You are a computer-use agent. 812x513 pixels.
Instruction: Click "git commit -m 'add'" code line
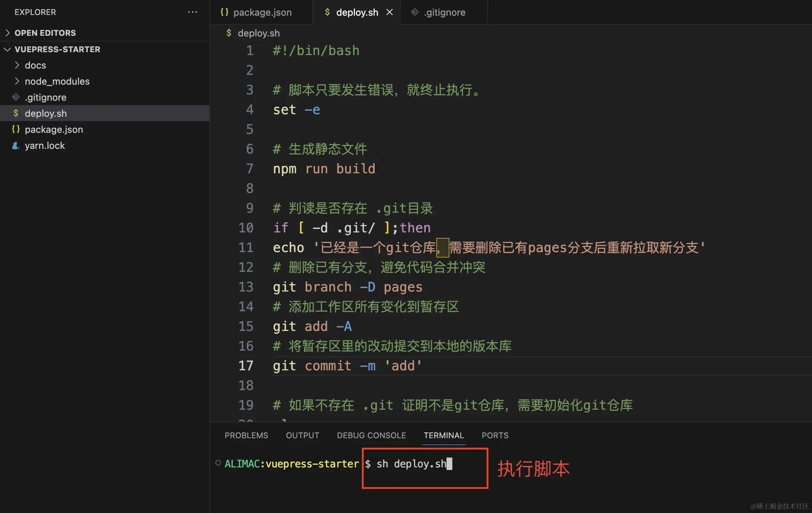coord(348,366)
